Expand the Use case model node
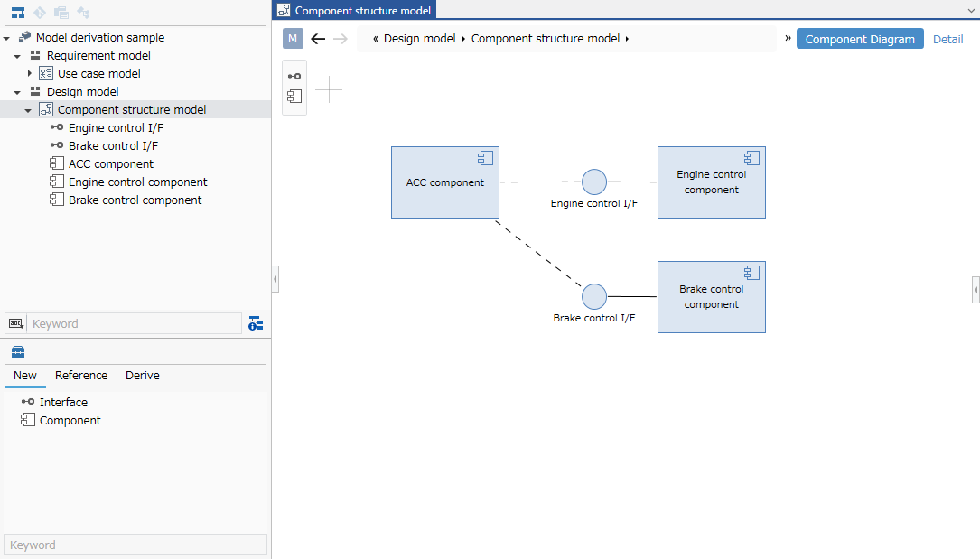Screen dimensions: 980x559 click(x=30, y=74)
